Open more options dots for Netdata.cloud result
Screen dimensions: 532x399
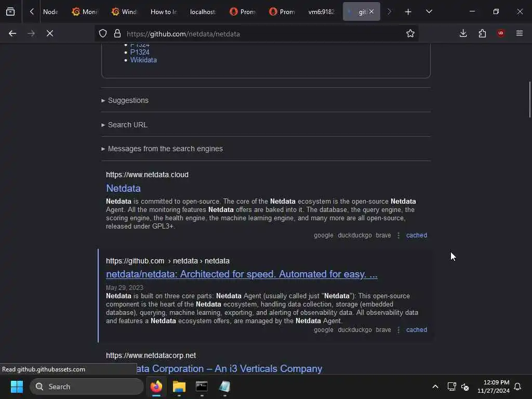pos(398,235)
